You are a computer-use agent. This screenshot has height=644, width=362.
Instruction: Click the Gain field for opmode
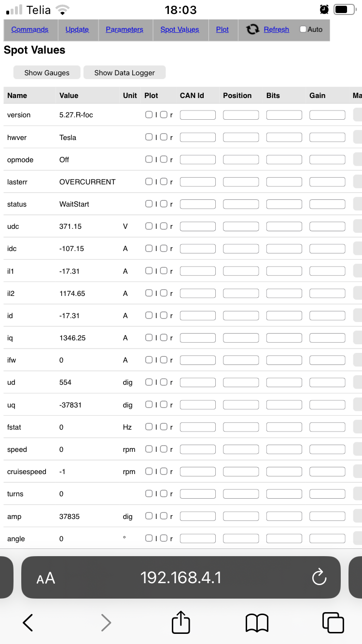click(x=327, y=160)
